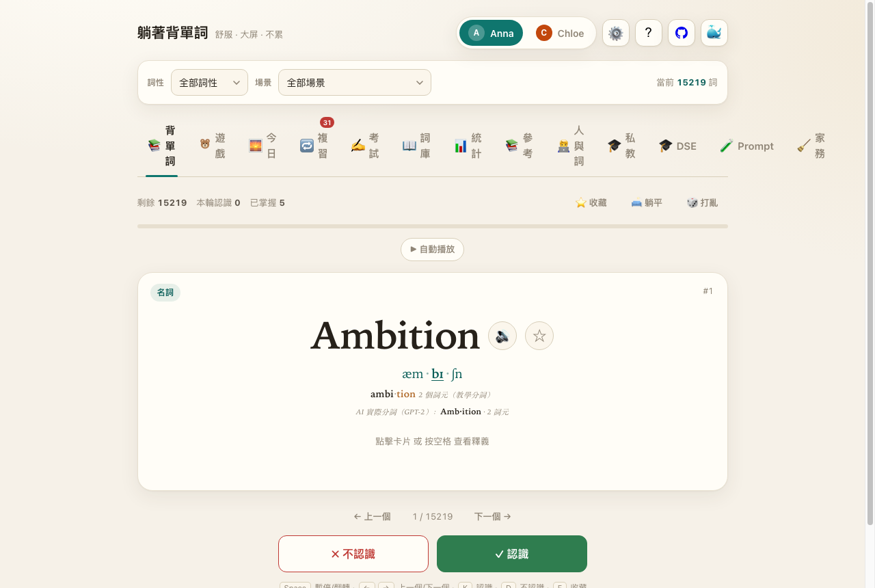Toggle 躺平 mode

pyautogui.click(x=647, y=202)
